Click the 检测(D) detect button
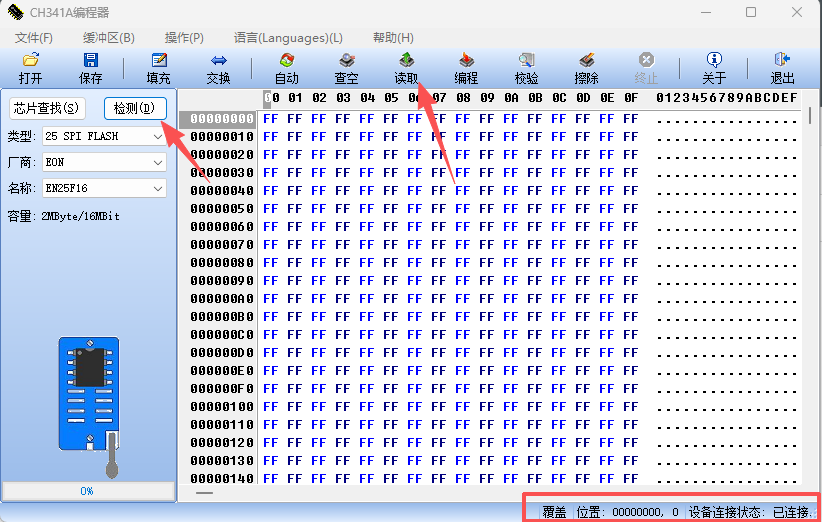The image size is (822, 522). tap(135, 108)
